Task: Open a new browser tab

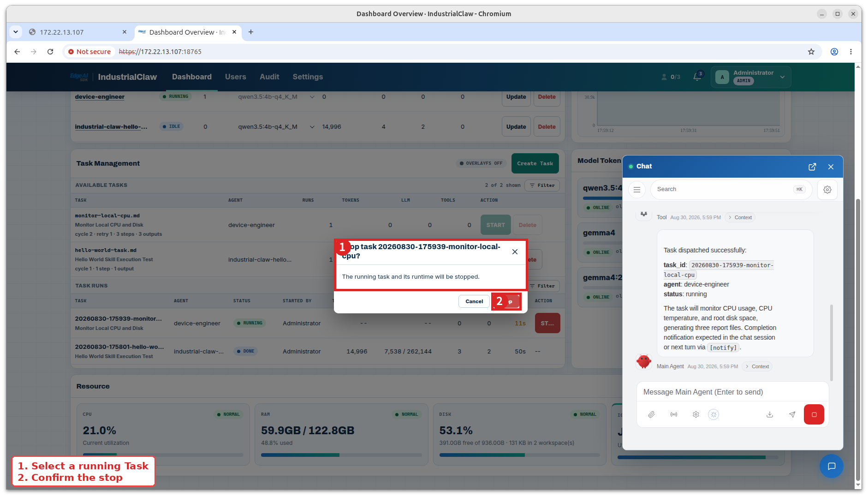Action: coord(251,32)
